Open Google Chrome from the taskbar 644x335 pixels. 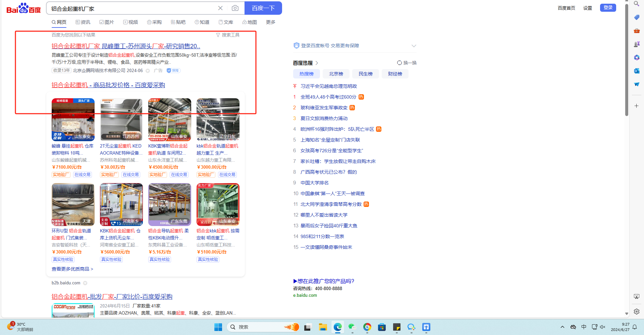(x=367, y=327)
